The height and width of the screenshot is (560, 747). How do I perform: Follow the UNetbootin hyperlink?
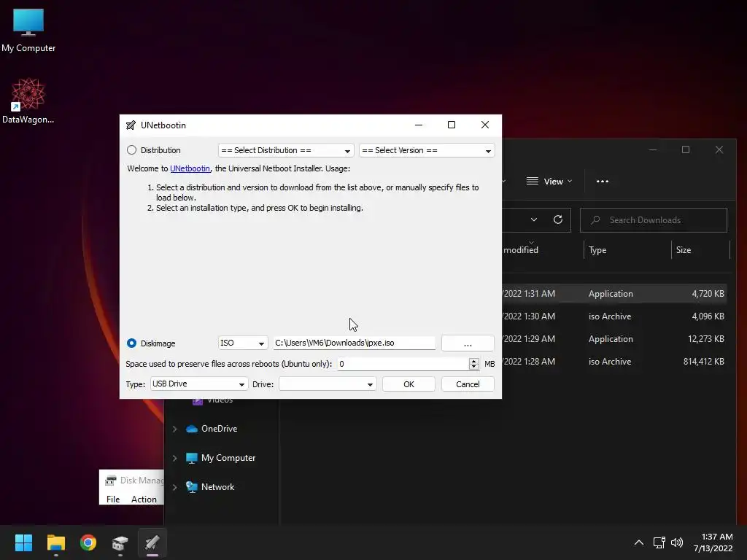[190, 168]
